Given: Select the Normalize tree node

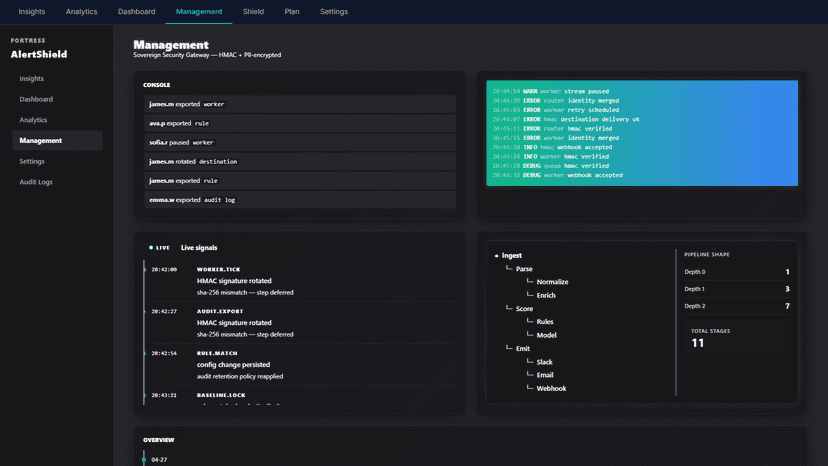Looking at the screenshot, I should (552, 282).
